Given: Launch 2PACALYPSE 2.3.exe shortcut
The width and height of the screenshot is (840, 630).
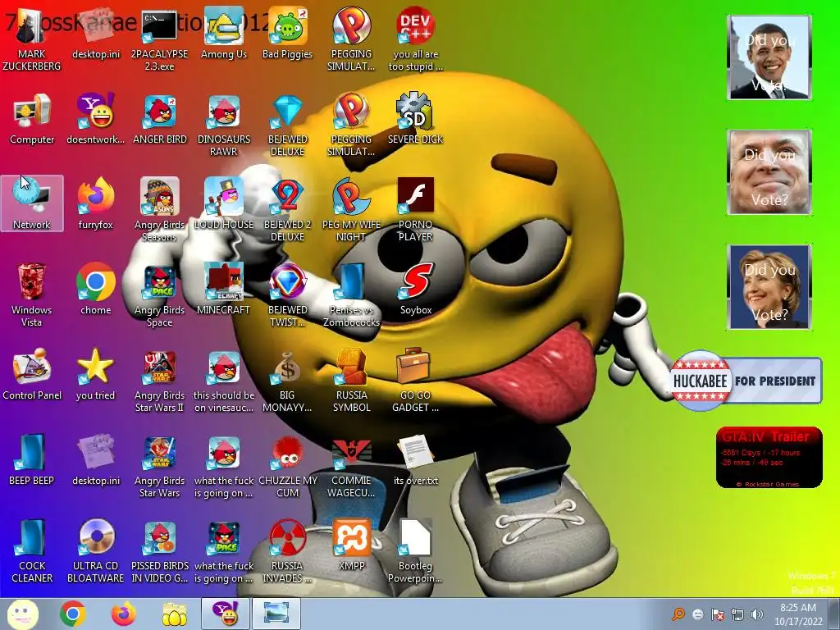Looking at the screenshot, I should [x=159, y=39].
